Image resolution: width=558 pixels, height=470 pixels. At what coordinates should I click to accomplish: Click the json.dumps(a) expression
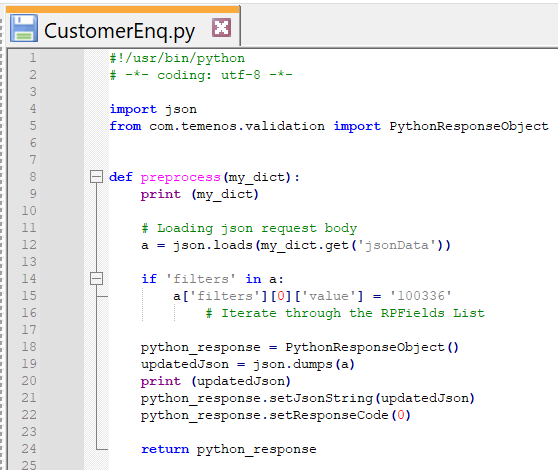[304, 364]
